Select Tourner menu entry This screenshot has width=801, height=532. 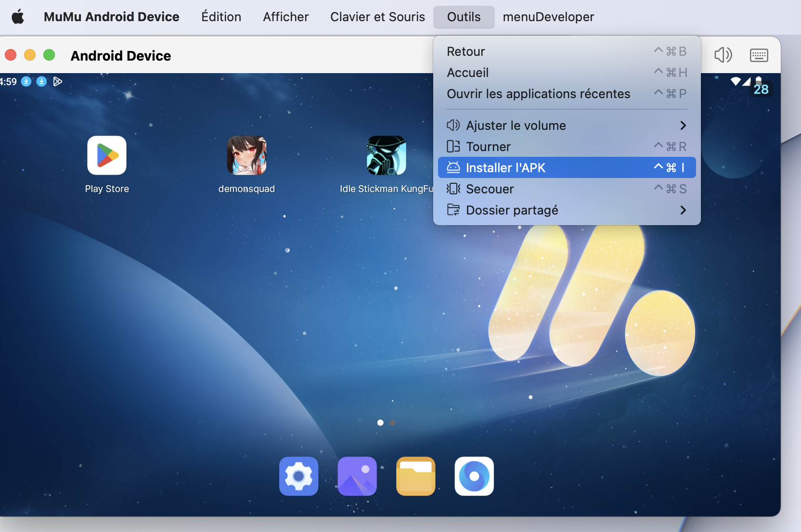(567, 147)
